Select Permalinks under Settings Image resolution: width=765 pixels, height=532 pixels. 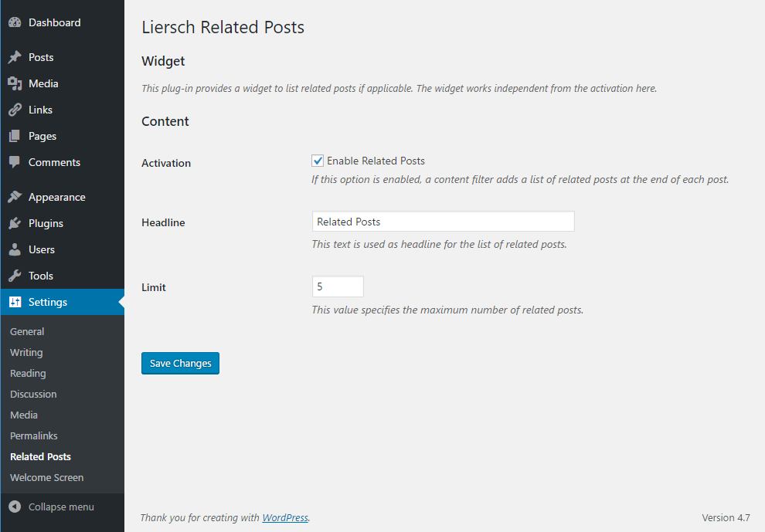pos(34,436)
